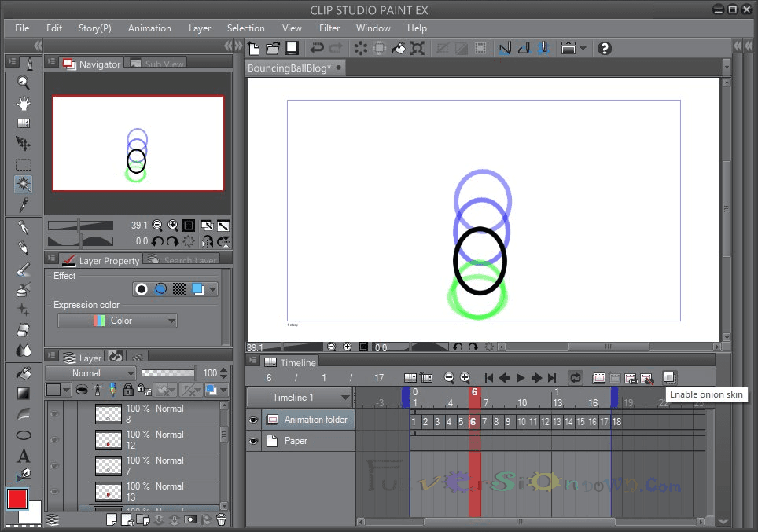Open the Timeline 1 dropdown
The width and height of the screenshot is (758, 532).
tap(344, 398)
